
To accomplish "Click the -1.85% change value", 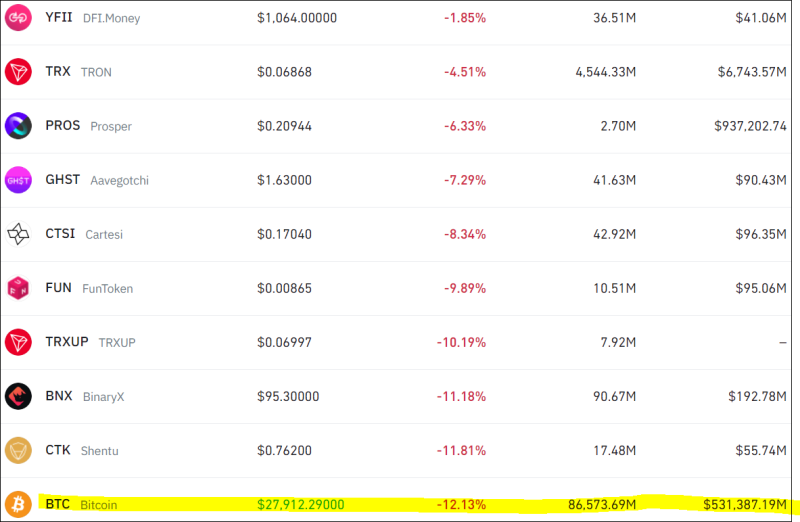I will (x=465, y=18).
